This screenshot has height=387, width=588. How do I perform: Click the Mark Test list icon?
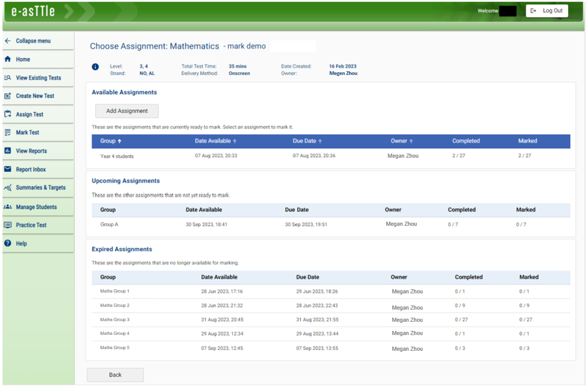pyautogui.click(x=8, y=132)
